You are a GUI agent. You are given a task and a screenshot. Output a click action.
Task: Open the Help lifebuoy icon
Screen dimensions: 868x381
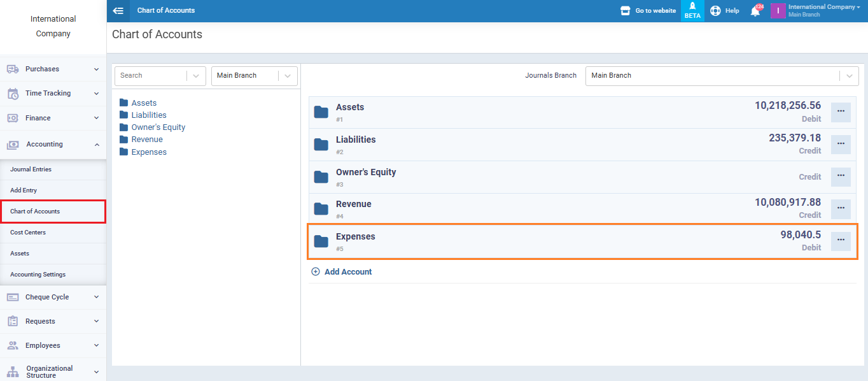point(715,11)
